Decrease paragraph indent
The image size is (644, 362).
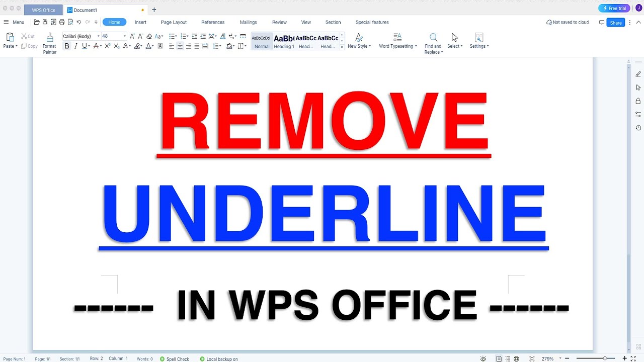pyautogui.click(x=195, y=36)
